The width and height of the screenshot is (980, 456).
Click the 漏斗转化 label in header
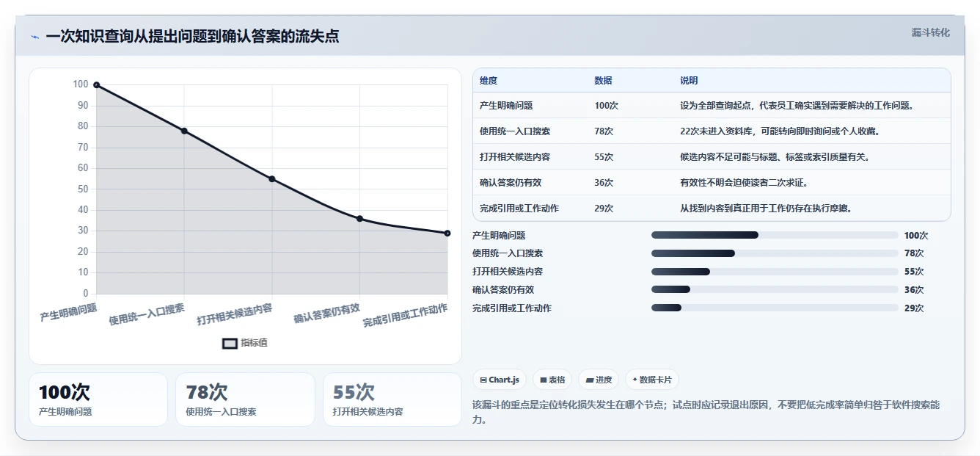pyautogui.click(x=930, y=33)
